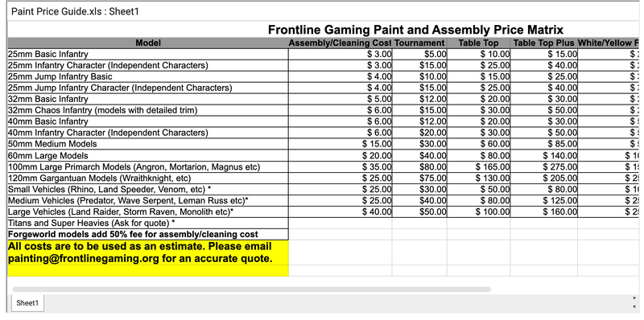
Task: Click the Frontline Gaming Price Matrix title
Action: pyautogui.click(x=415, y=30)
